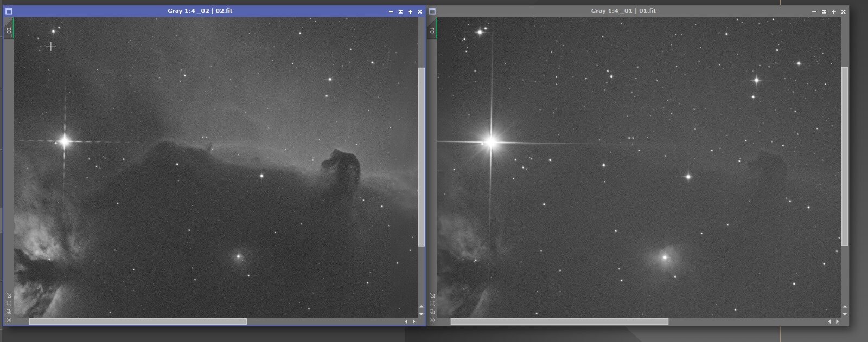The height and width of the screenshot is (342, 868).
Task: Minimize the 01.fit image window
Action: (814, 11)
